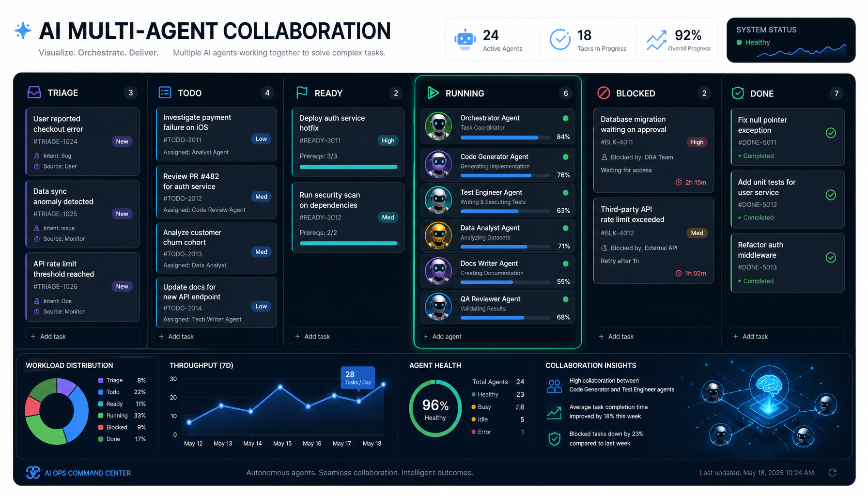Screen dimensions: 868x496
Task: Click the Done checkmark column icon
Action: 738,93
